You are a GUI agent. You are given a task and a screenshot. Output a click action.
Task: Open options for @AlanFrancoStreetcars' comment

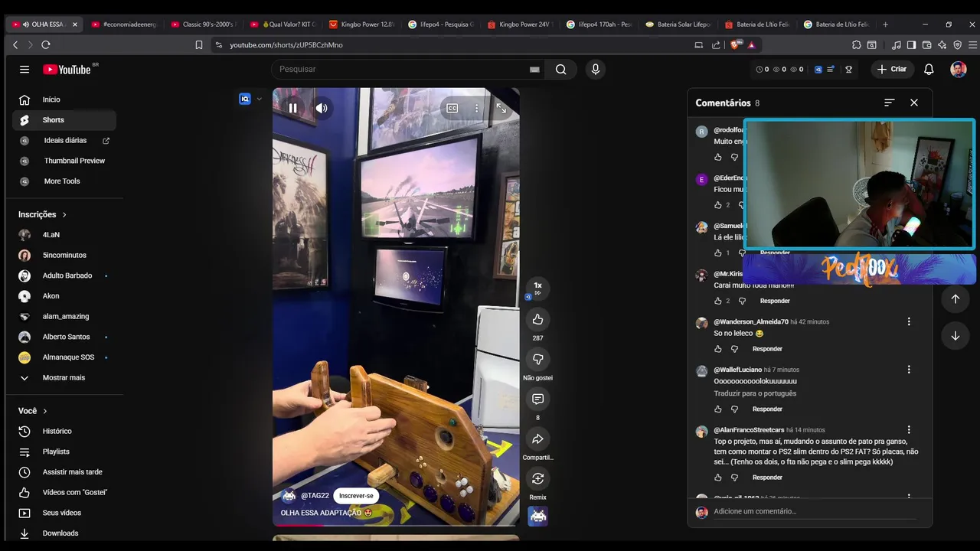pos(909,430)
